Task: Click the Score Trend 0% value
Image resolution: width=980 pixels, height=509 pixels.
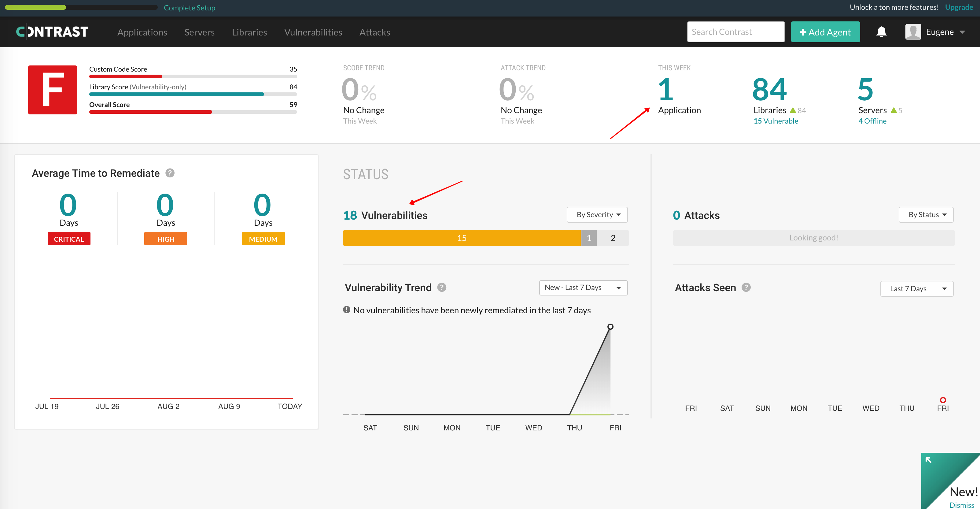Action: [359, 90]
